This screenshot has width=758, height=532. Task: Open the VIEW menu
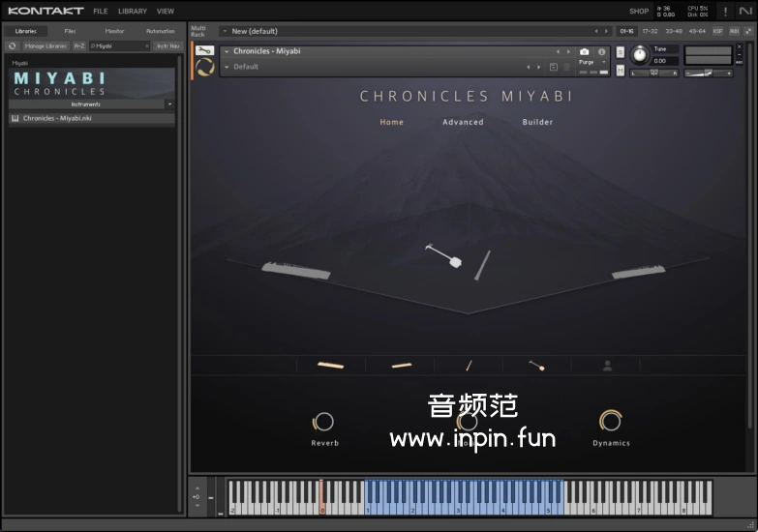pos(166,11)
